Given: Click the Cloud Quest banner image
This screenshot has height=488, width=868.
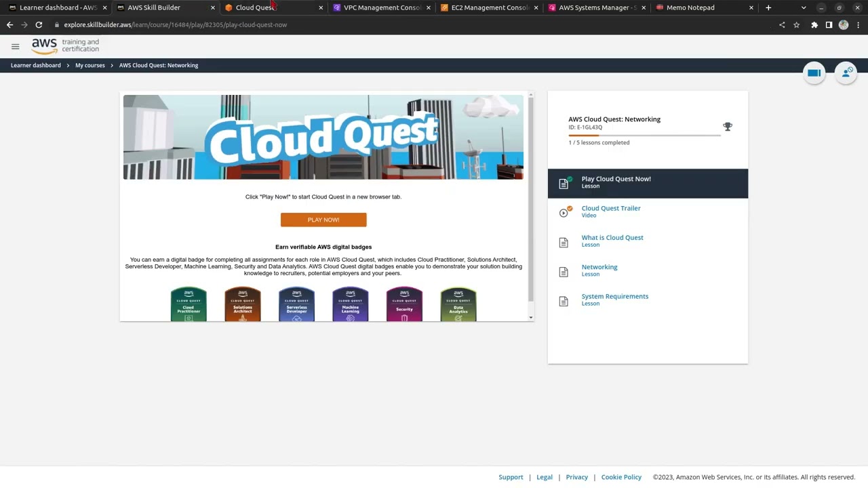Looking at the screenshot, I should click(x=323, y=137).
